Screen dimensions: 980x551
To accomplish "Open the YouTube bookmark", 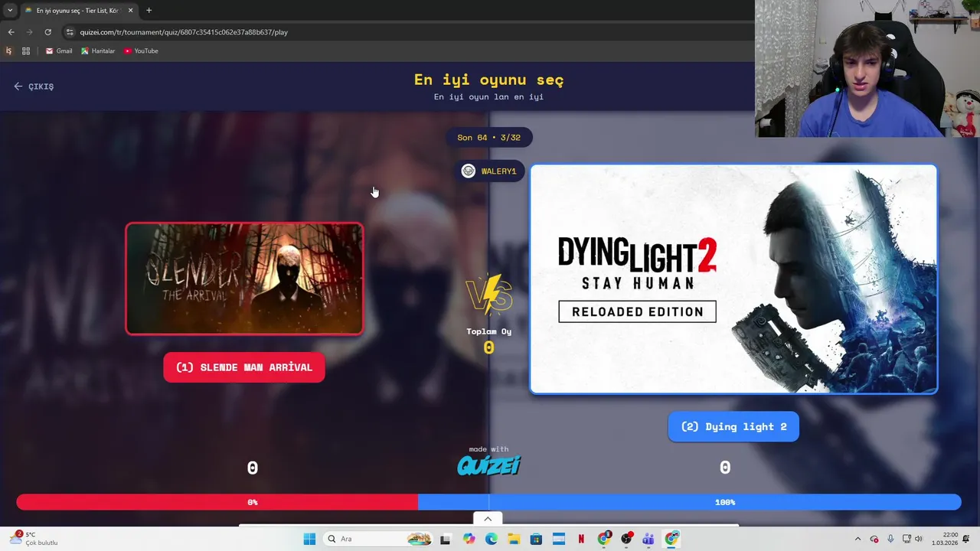I will (141, 51).
